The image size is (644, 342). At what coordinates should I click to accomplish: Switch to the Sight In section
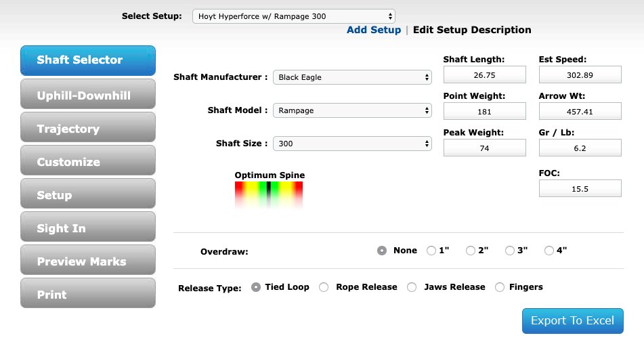coord(88,227)
